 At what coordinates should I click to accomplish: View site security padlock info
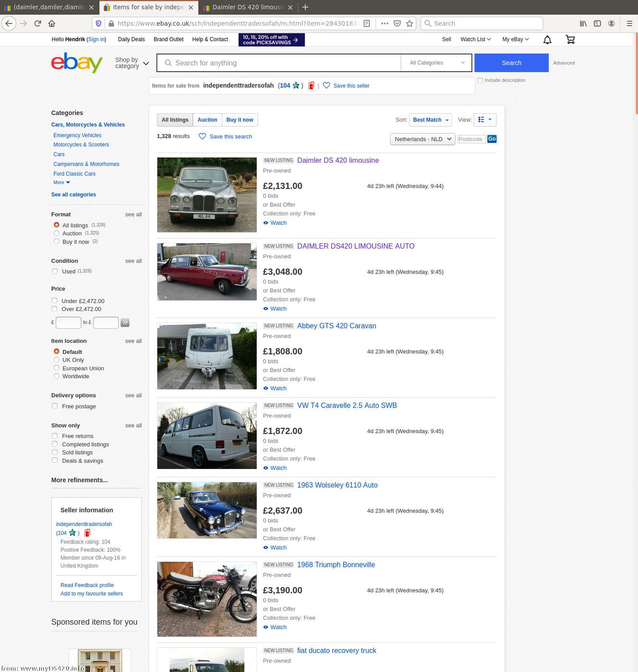pyautogui.click(x=111, y=23)
